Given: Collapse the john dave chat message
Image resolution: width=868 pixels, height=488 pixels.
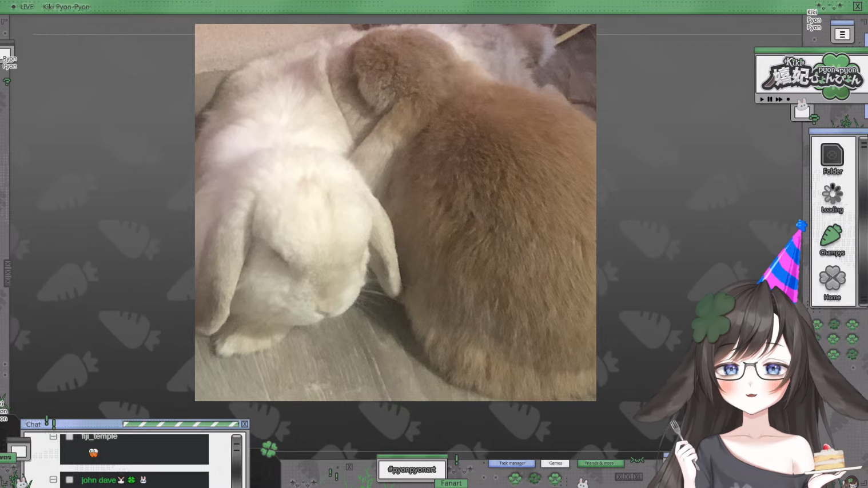Looking at the screenshot, I should [x=53, y=480].
